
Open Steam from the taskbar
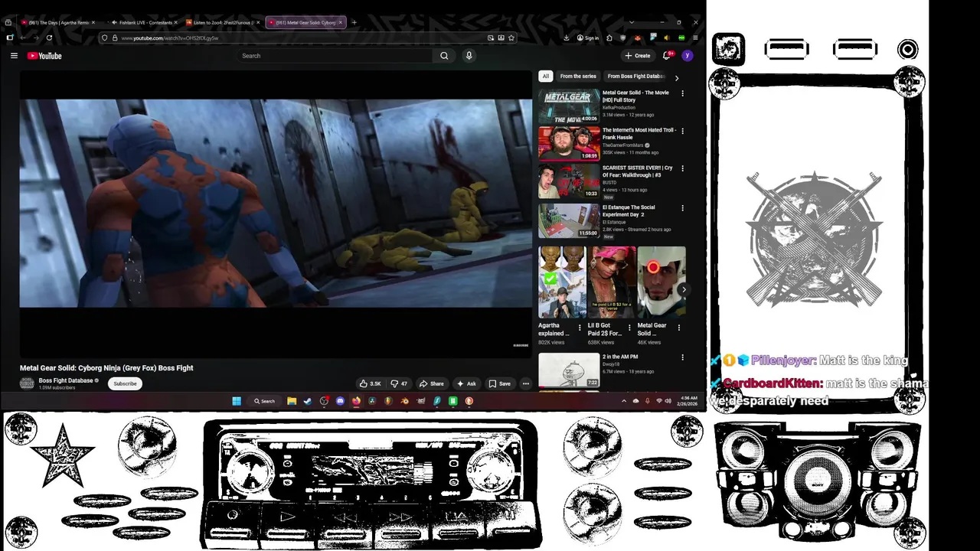307,401
